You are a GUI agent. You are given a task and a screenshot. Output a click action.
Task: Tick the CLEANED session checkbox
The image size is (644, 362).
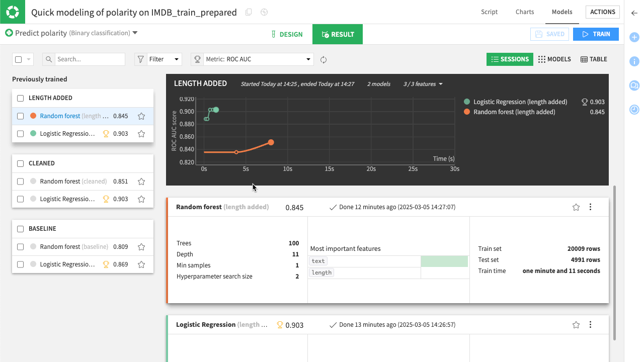coord(21,163)
